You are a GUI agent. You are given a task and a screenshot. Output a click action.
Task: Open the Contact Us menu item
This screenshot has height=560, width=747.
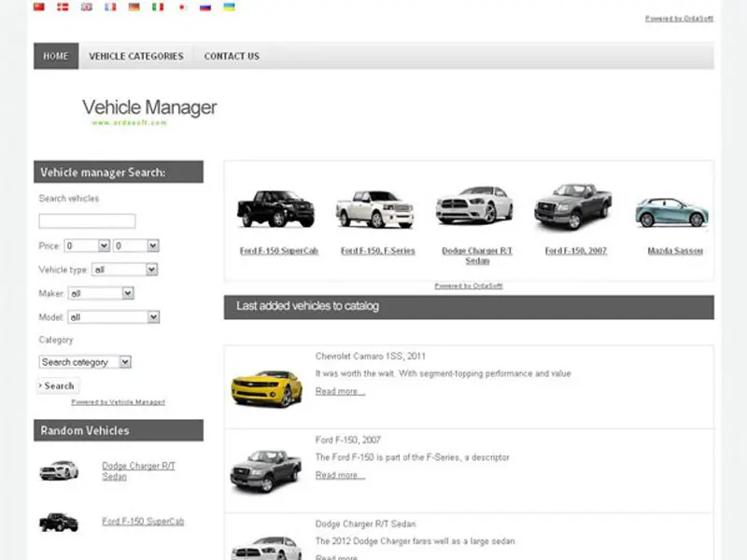pos(232,56)
